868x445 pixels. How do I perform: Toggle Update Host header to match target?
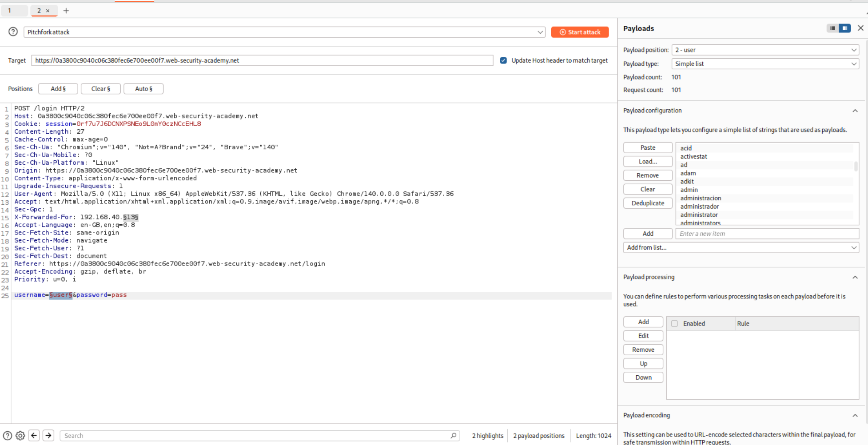[503, 60]
